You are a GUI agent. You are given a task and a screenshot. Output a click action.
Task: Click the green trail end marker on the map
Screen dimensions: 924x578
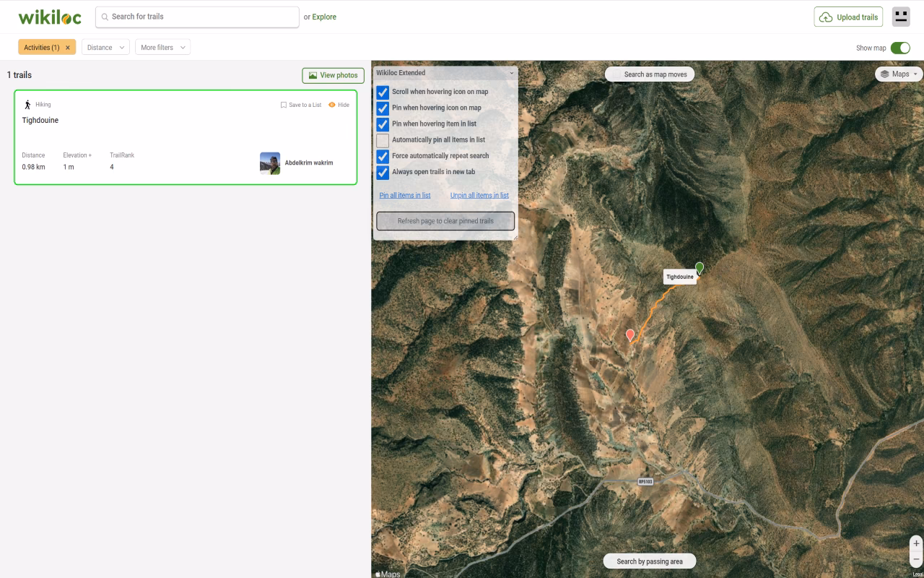(x=698, y=267)
